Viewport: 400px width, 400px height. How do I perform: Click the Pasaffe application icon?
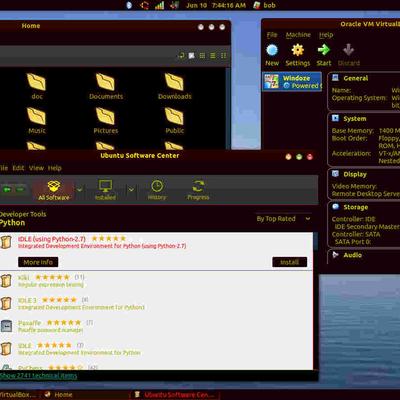point(6,326)
